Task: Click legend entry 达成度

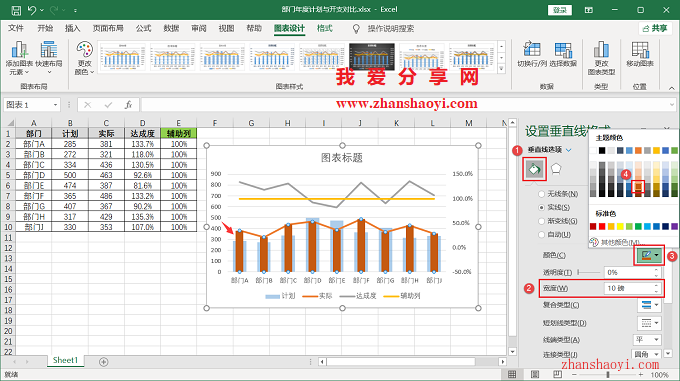Action: tap(358, 296)
